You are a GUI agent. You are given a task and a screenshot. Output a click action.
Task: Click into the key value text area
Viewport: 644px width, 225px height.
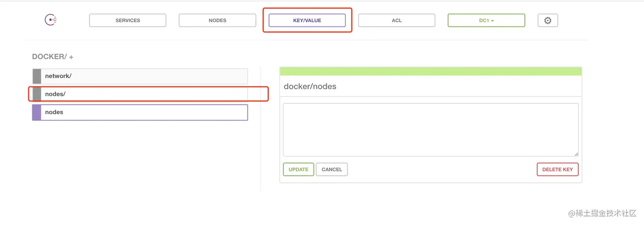point(431,130)
